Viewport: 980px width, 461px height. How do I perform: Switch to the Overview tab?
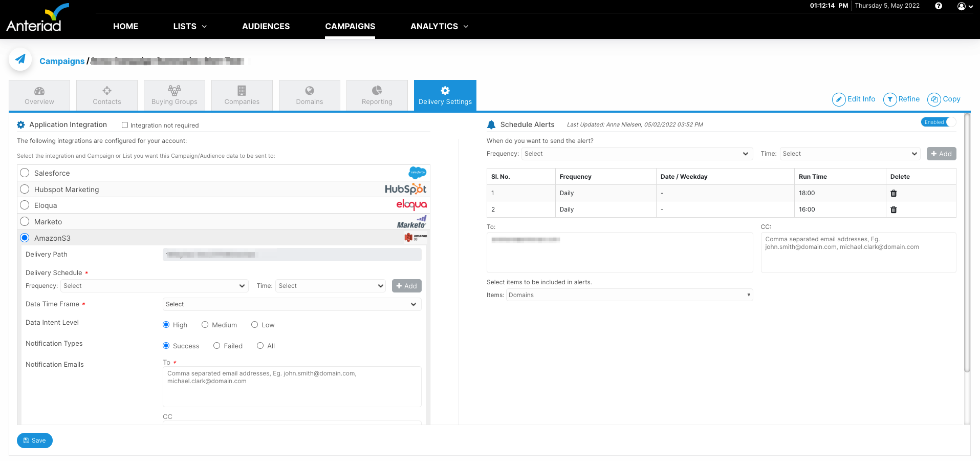tap(39, 95)
